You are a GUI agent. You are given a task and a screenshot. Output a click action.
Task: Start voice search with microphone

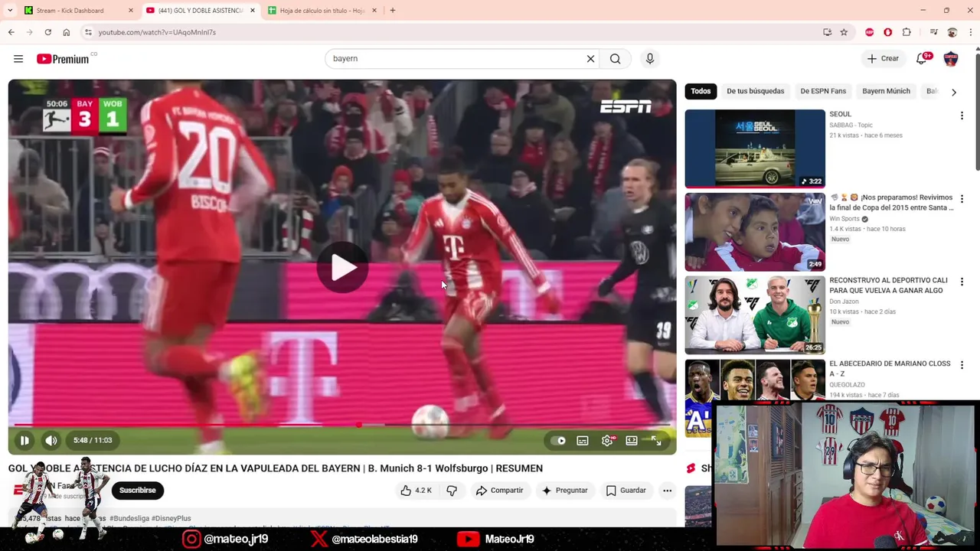(x=650, y=59)
